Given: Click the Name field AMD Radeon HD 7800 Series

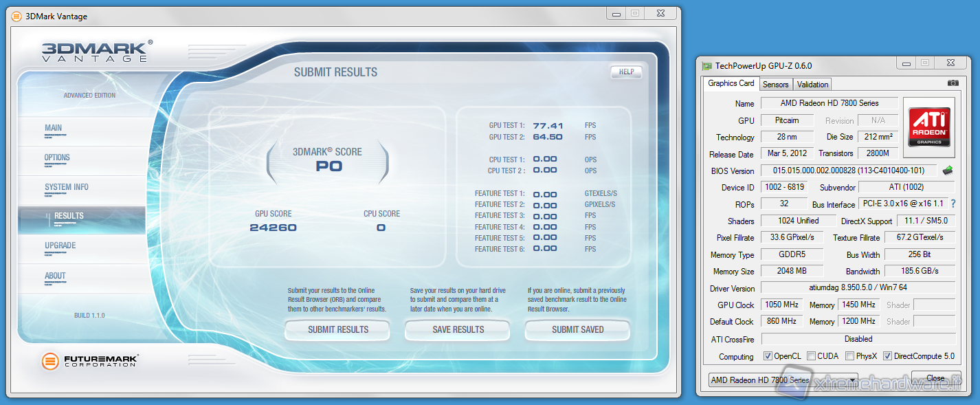Looking at the screenshot, I should [829, 103].
